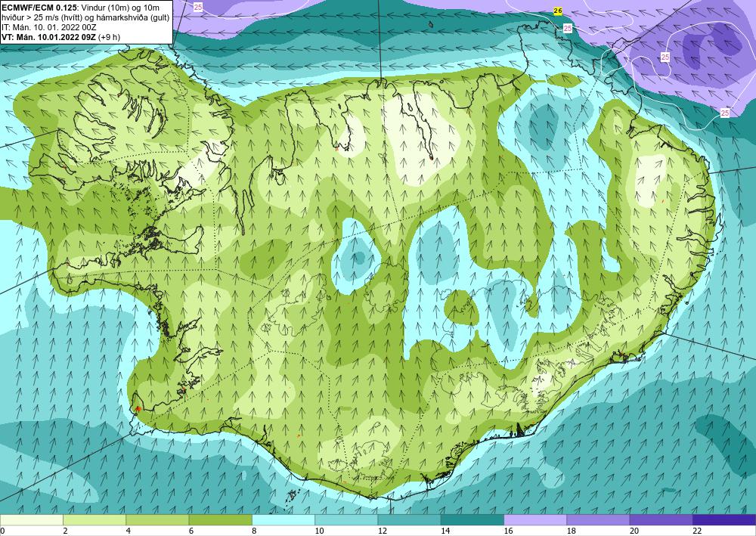Click the legend scale value 20

(x=634, y=531)
